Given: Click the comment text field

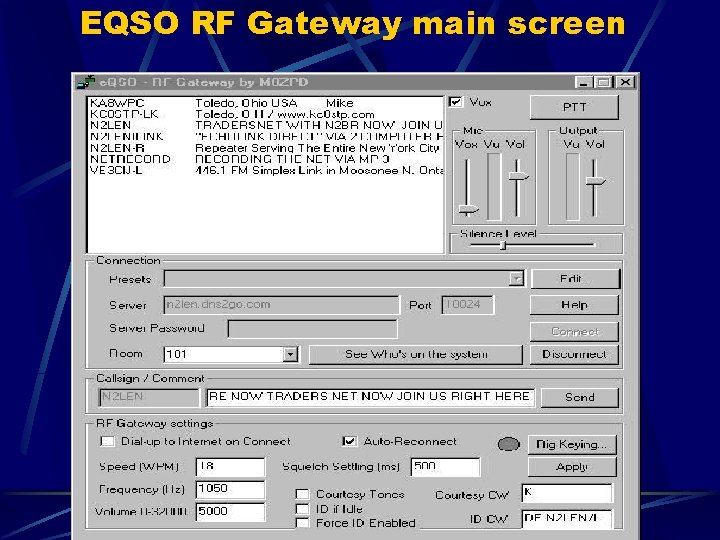Looking at the screenshot, I should point(370,397).
